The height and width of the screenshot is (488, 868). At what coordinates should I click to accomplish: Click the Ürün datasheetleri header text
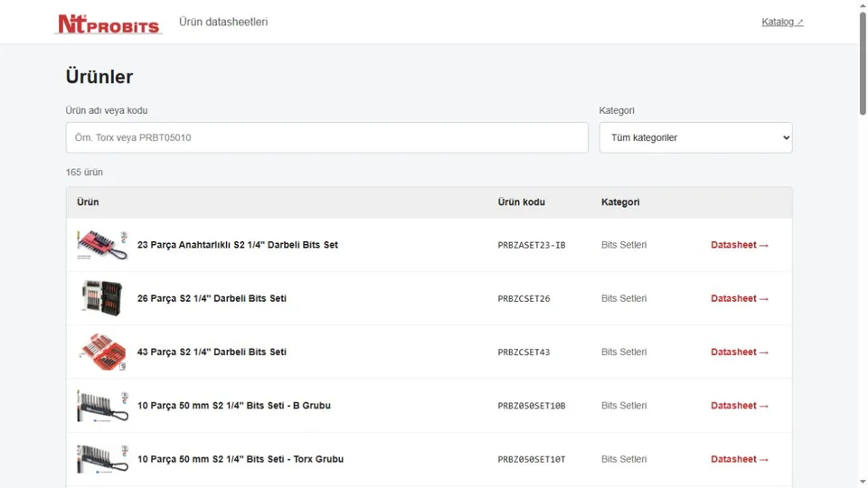pyautogui.click(x=223, y=22)
